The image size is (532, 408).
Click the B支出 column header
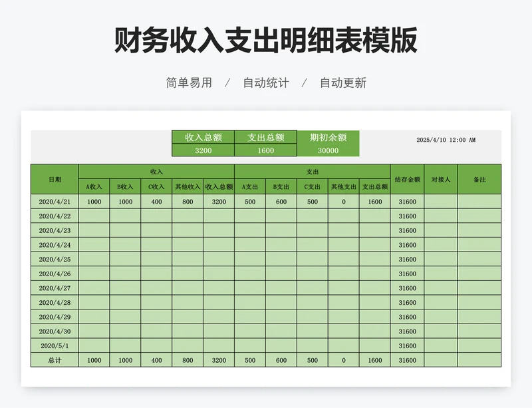(x=281, y=186)
